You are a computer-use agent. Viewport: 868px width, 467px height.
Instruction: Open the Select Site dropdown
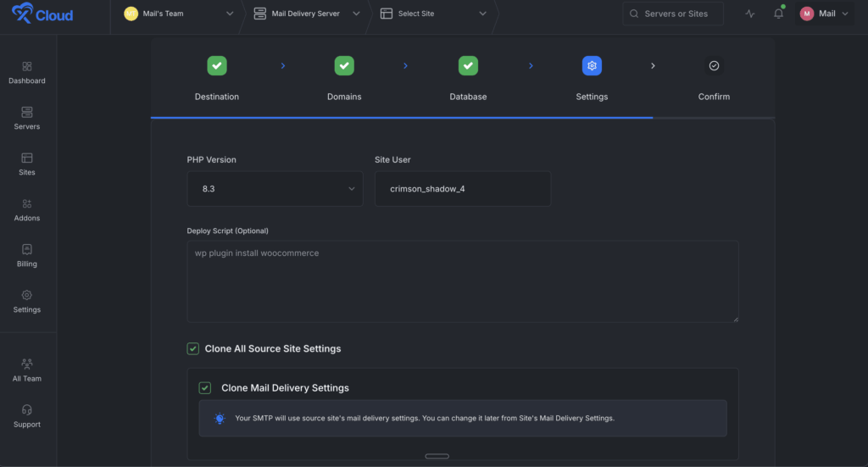(433, 14)
